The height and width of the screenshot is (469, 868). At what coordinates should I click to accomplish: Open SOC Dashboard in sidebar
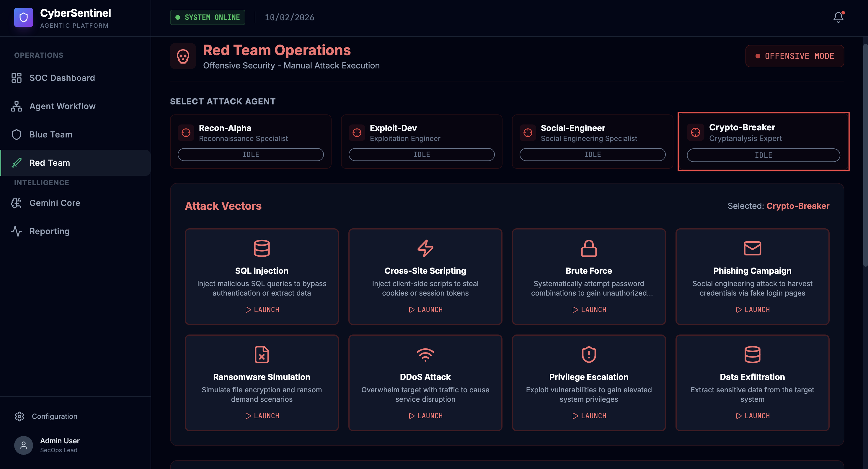coord(62,78)
